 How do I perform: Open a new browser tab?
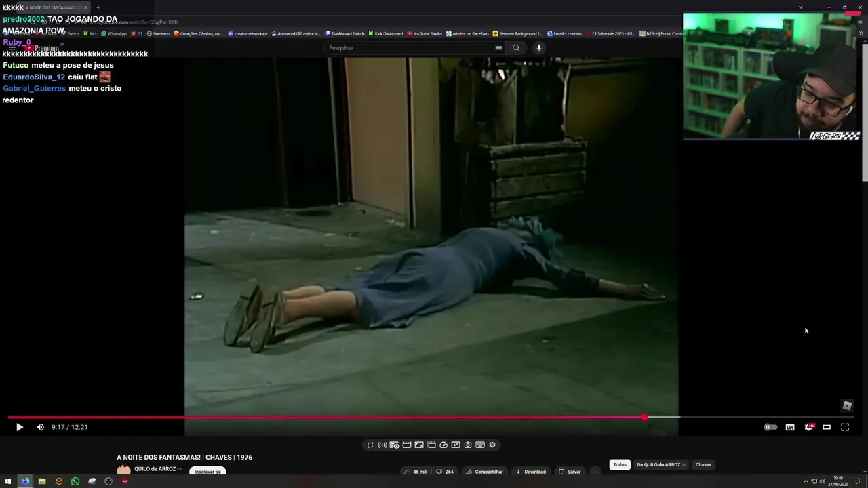click(x=98, y=7)
